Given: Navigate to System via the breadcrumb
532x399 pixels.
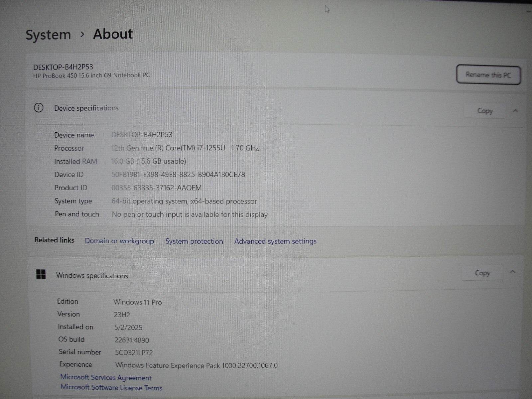Looking at the screenshot, I should [x=49, y=34].
